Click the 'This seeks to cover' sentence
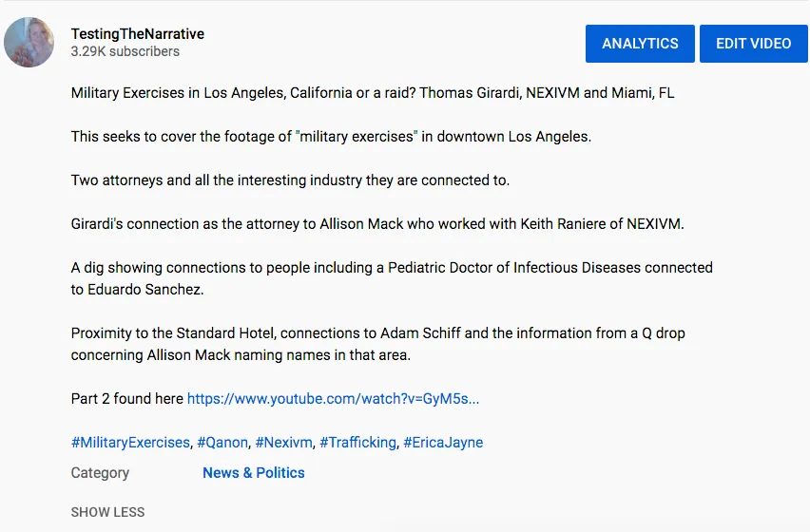Viewport: 810px width, 532px height. point(331,137)
